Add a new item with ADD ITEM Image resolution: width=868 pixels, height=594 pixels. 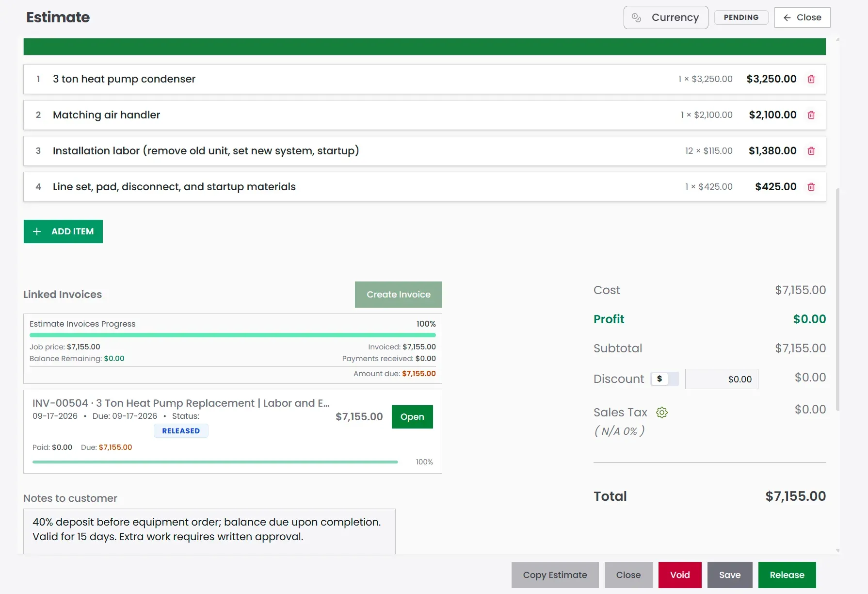[63, 231]
